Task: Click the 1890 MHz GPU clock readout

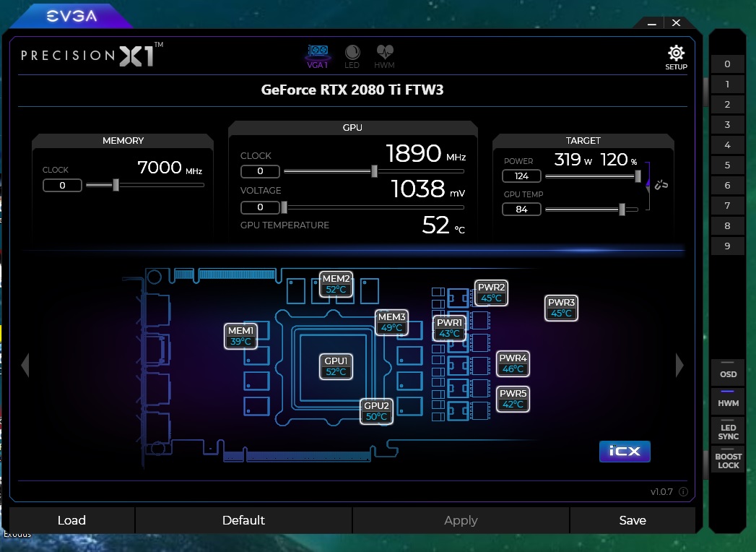Action: [x=426, y=154]
